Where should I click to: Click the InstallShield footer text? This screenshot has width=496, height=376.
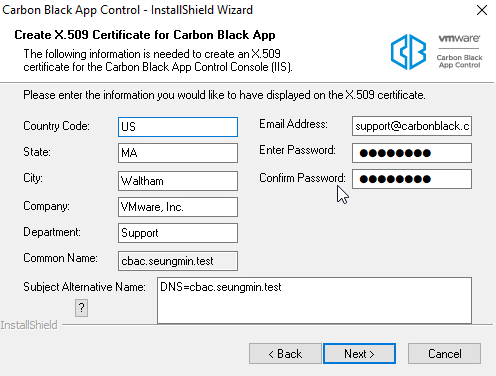click(29, 325)
